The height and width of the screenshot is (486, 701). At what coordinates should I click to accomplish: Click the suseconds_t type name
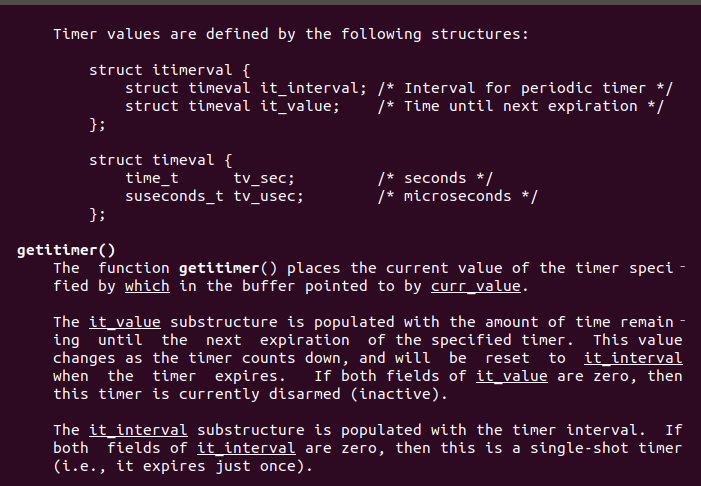174,196
